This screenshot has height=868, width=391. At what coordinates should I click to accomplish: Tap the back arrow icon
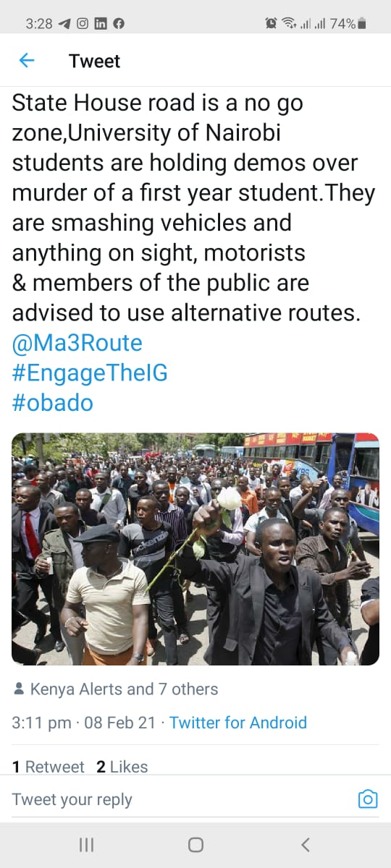point(27,61)
